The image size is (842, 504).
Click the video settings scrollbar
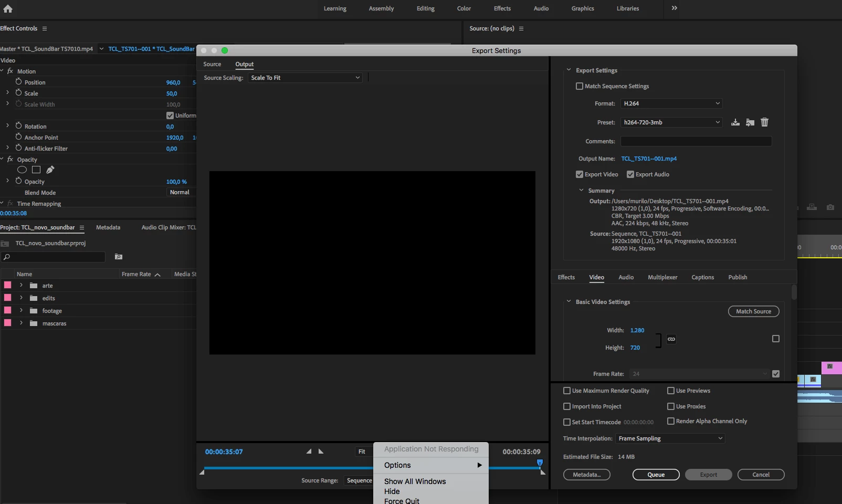coord(794,292)
